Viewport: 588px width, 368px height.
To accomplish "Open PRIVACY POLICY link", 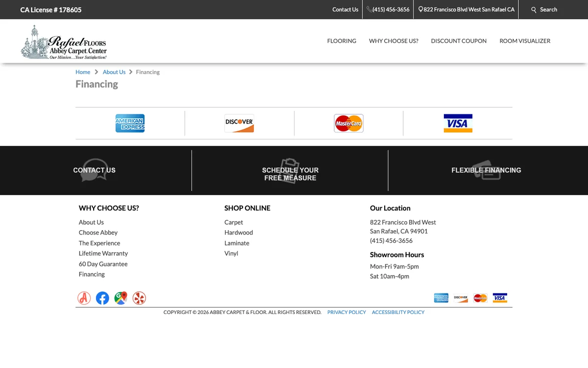I will 346,313.
